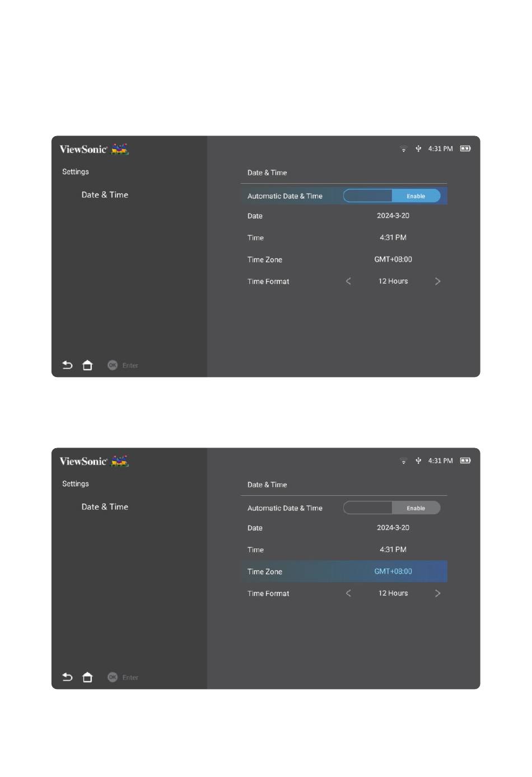Click the ViewSonic logo in the lower screen
The width and height of the screenshot is (532, 777).
pos(94,461)
